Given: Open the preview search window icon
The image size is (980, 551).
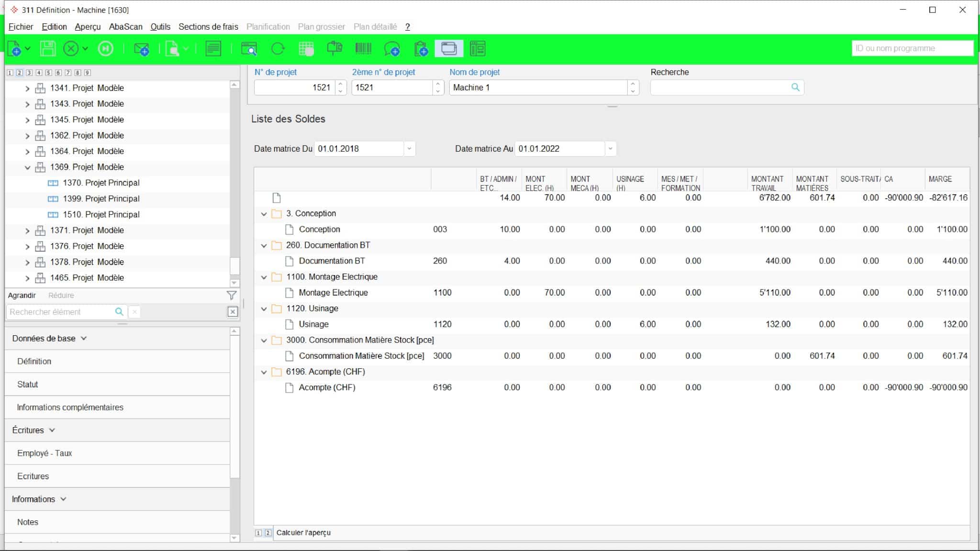Looking at the screenshot, I should [x=249, y=48].
